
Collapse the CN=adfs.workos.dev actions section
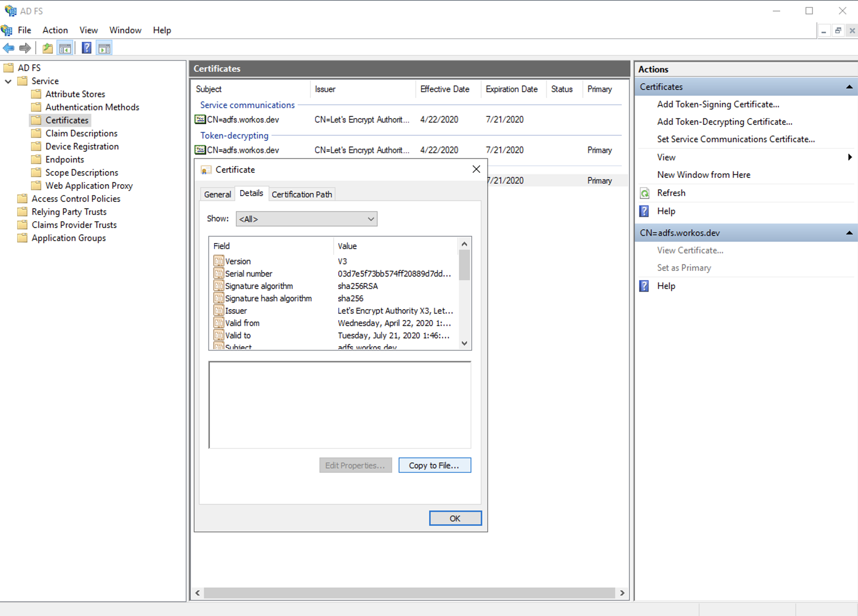click(x=849, y=233)
